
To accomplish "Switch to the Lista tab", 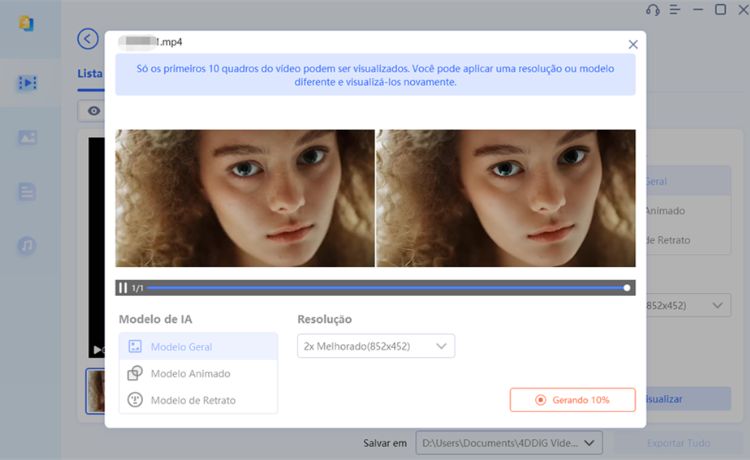I will (x=90, y=74).
